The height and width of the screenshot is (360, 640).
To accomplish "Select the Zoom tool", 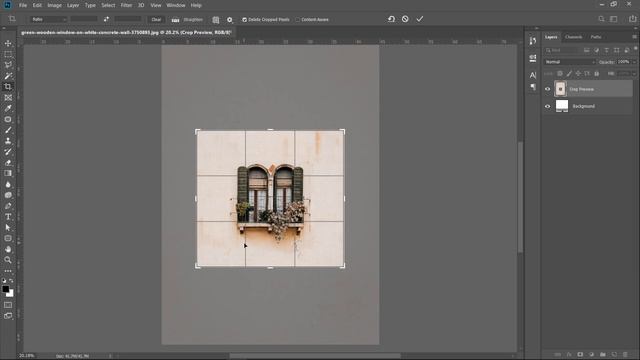I will [x=8, y=260].
